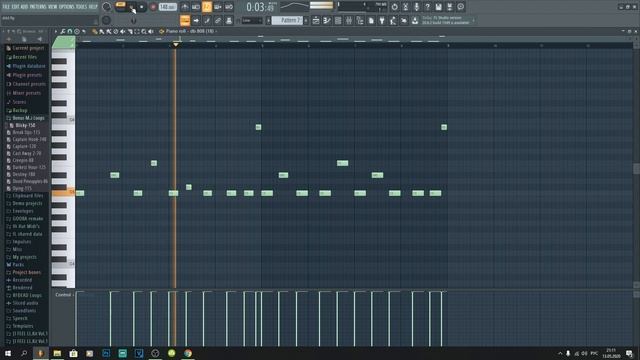Click the red Record button

coord(153,7)
